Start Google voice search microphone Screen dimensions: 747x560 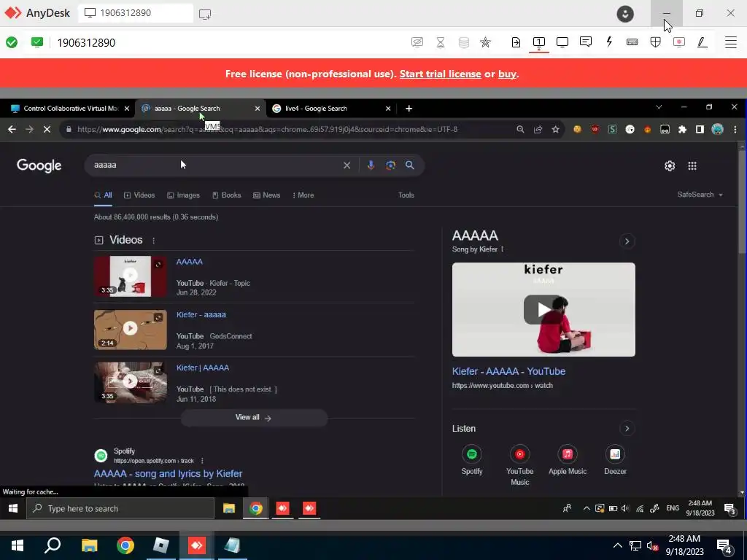coord(371,166)
